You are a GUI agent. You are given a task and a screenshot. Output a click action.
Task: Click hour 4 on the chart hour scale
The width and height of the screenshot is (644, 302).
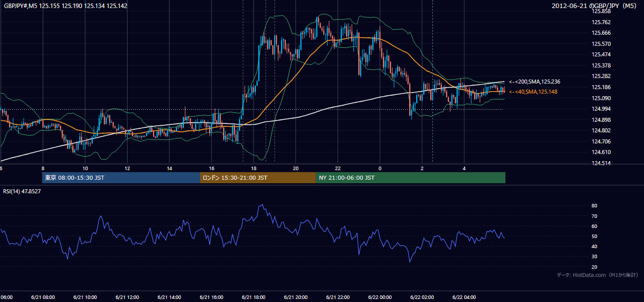point(465,168)
